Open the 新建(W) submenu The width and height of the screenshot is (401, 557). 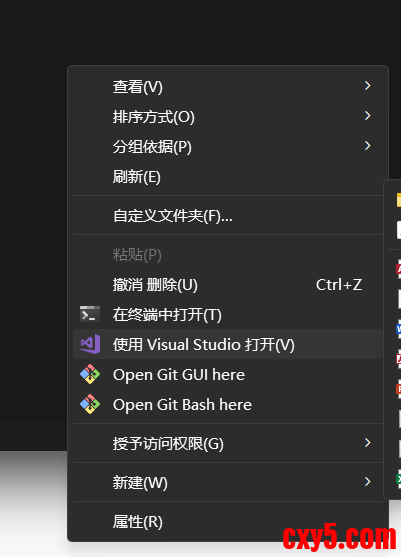coord(227,482)
